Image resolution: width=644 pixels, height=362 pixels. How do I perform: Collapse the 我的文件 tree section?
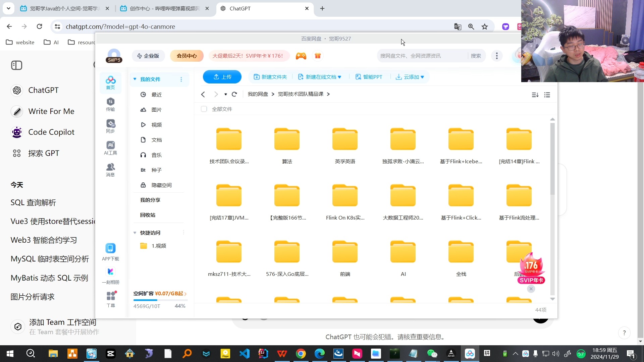[135, 79]
